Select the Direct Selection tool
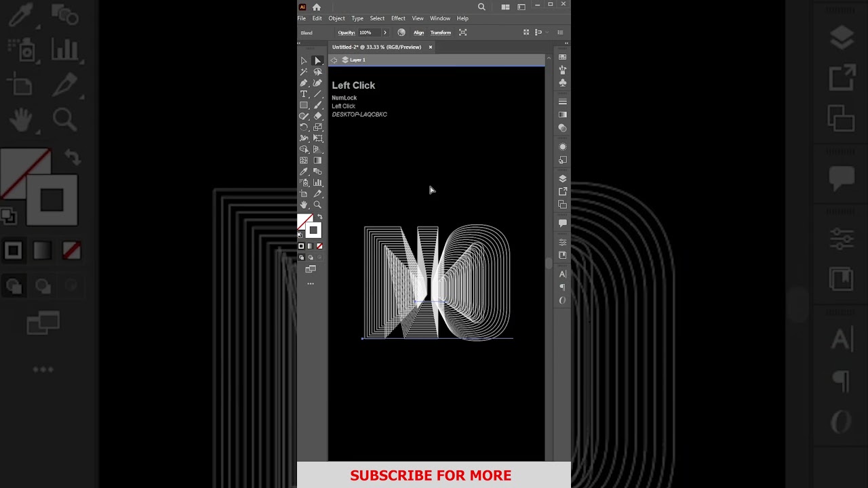868x488 pixels. click(317, 61)
